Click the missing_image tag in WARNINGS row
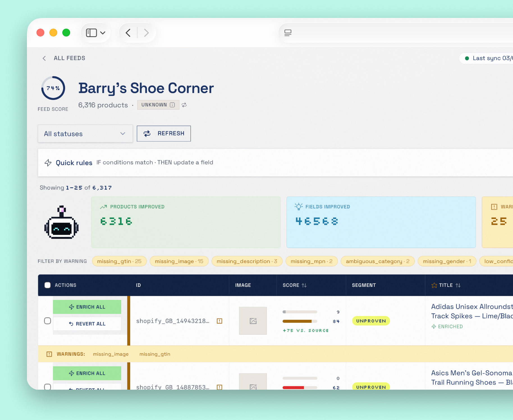The width and height of the screenshot is (513, 420). click(111, 354)
